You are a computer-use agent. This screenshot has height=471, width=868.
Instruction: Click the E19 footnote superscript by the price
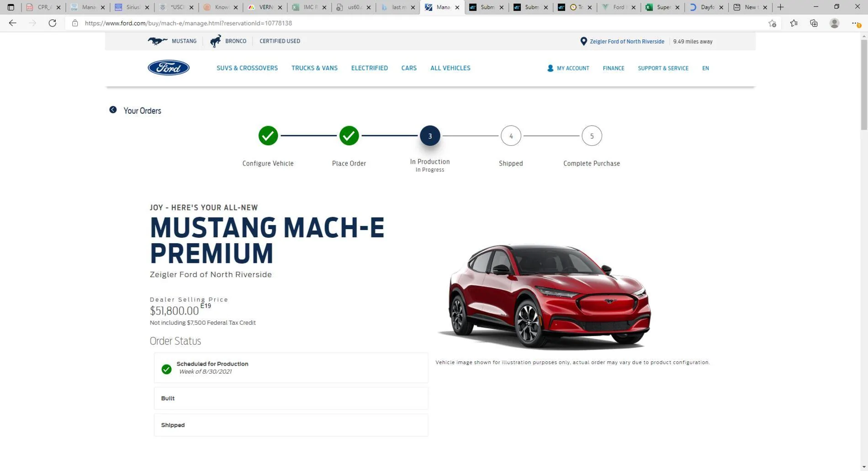(206, 306)
